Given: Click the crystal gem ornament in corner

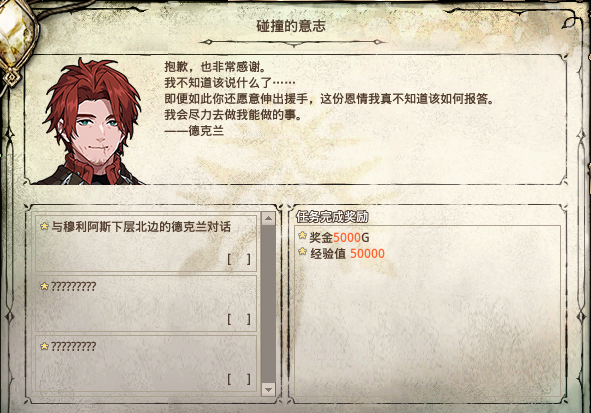Looking at the screenshot, I should click(17, 32).
